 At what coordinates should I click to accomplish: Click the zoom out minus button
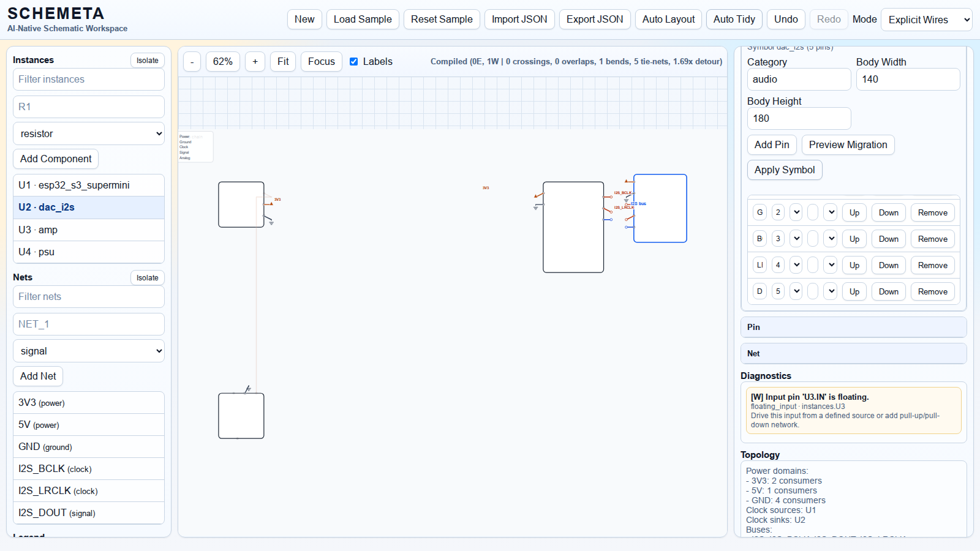192,62
